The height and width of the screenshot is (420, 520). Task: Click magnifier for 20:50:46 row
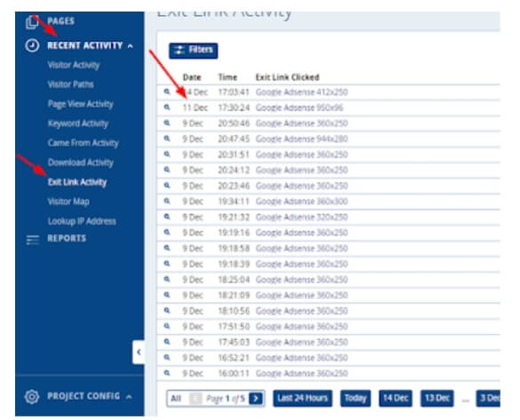tap(167, 123)
